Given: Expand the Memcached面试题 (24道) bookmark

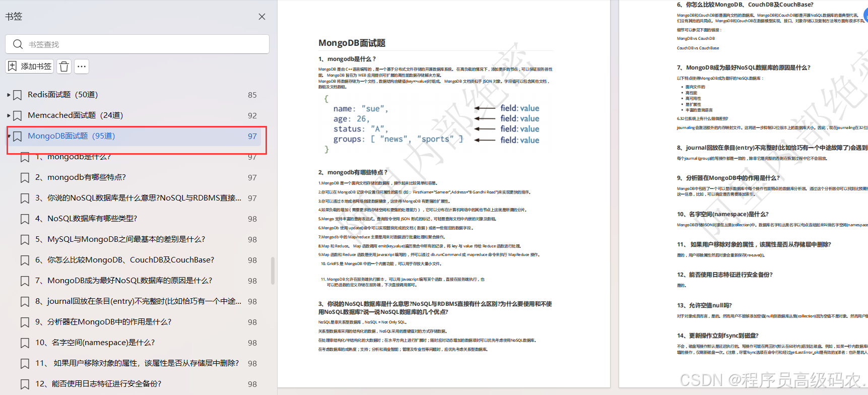Looking at the screenshot, I should tap(9, 115).
